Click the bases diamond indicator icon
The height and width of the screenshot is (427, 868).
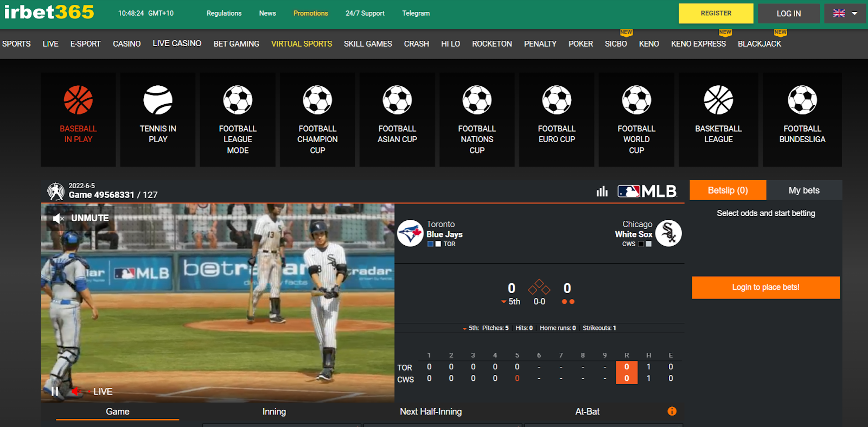(x=539, y=287)
